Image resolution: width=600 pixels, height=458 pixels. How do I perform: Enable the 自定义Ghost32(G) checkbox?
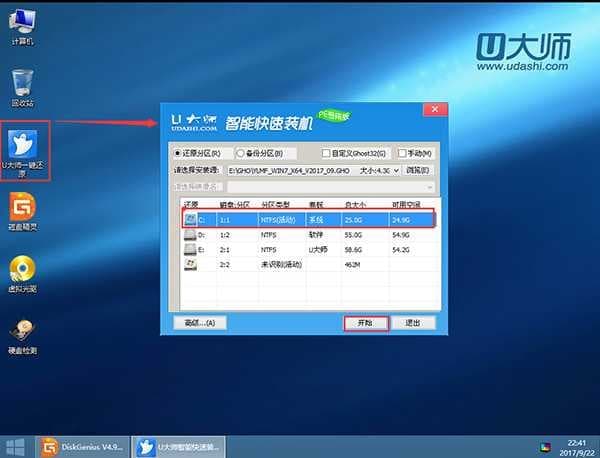point(326,153)
